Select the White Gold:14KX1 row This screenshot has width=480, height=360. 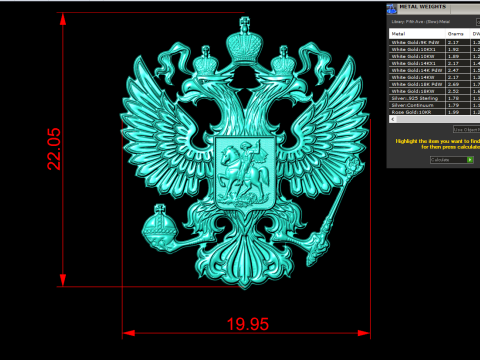click(434, 63)
